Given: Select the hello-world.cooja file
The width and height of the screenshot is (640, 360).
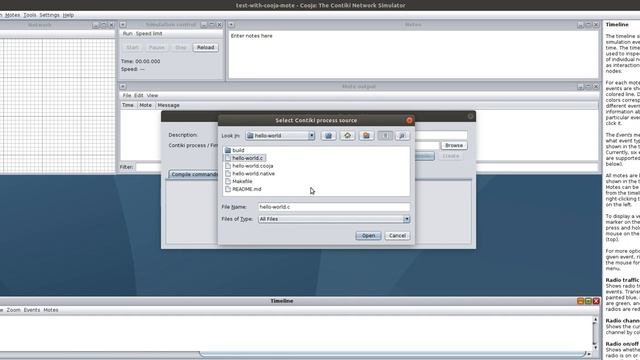Looking at the screenshot, I should [249, 166].
